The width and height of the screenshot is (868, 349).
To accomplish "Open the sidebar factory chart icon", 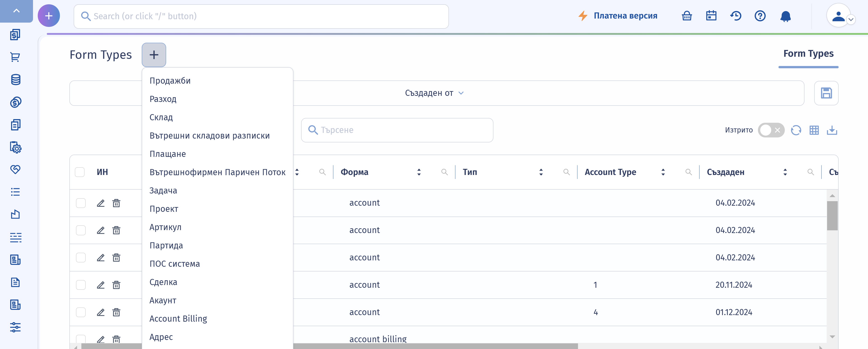I will pyautogui.click(x=16, y=215).
